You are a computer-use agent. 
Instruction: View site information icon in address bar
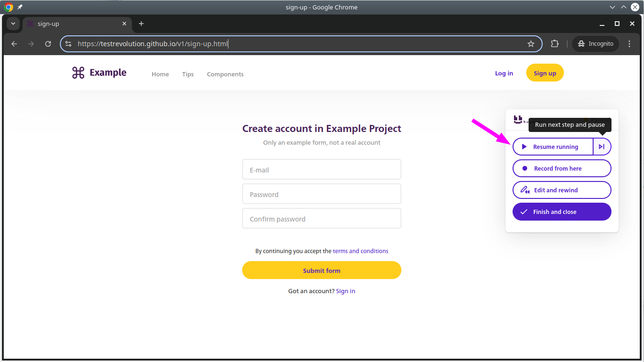click(x=68, y=44)
